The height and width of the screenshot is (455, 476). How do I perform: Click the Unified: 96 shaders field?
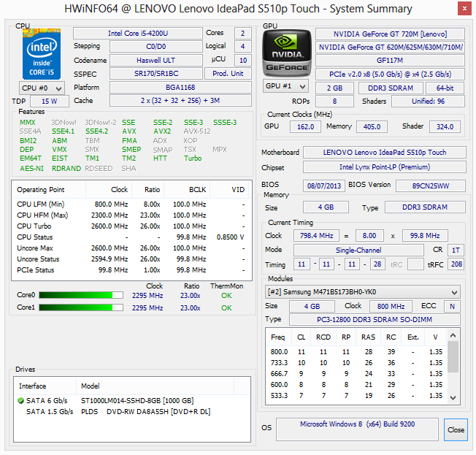pos(428,101)
